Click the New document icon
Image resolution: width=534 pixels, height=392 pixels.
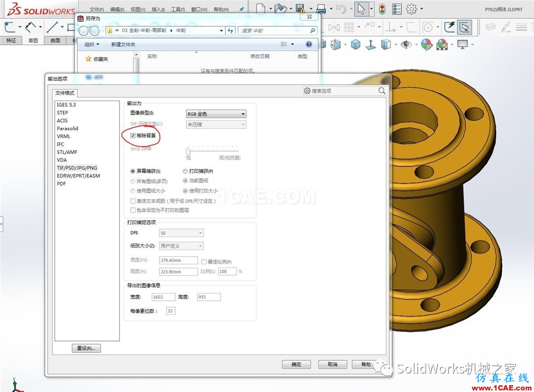[261, 8]
